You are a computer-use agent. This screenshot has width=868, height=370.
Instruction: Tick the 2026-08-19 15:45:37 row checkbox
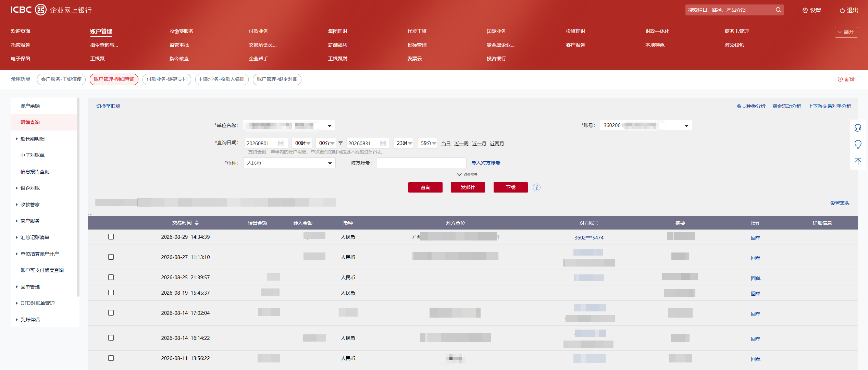(x=111, y=293)
